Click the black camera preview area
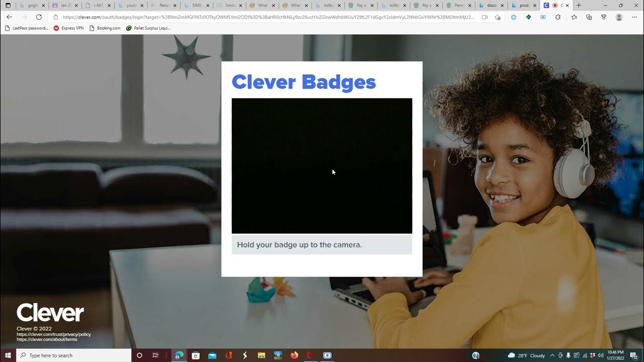 (x=321, y=166)
